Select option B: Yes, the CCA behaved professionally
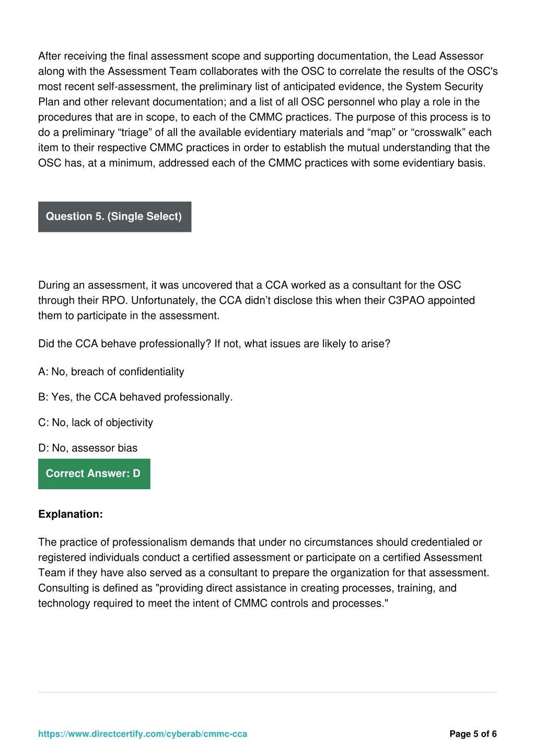 click(135, 397)
